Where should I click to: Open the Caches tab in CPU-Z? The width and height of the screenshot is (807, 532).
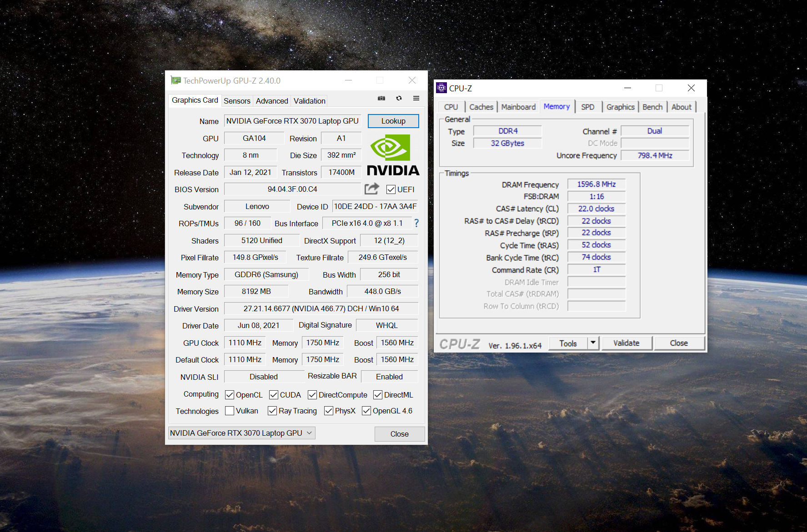coord(481,107)
